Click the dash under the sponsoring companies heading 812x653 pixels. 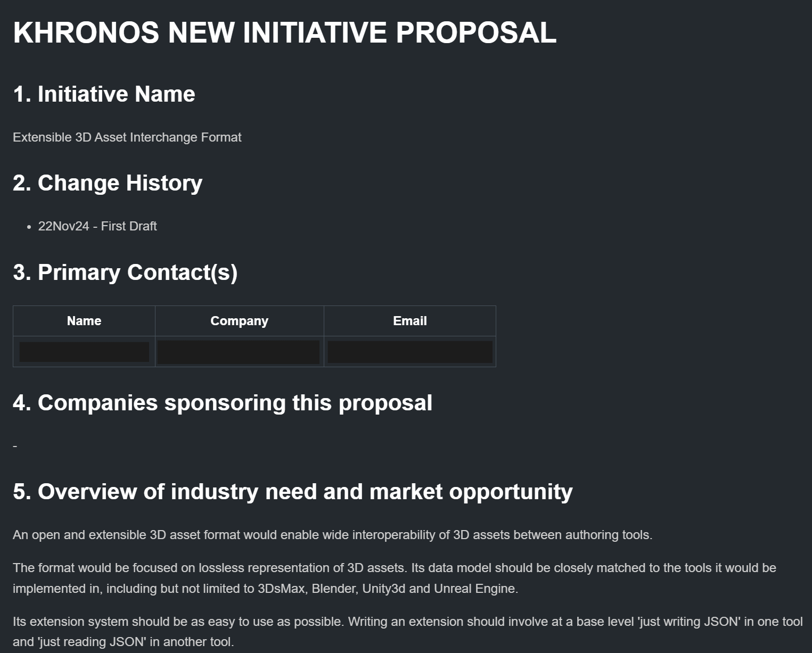click(15, 446)
